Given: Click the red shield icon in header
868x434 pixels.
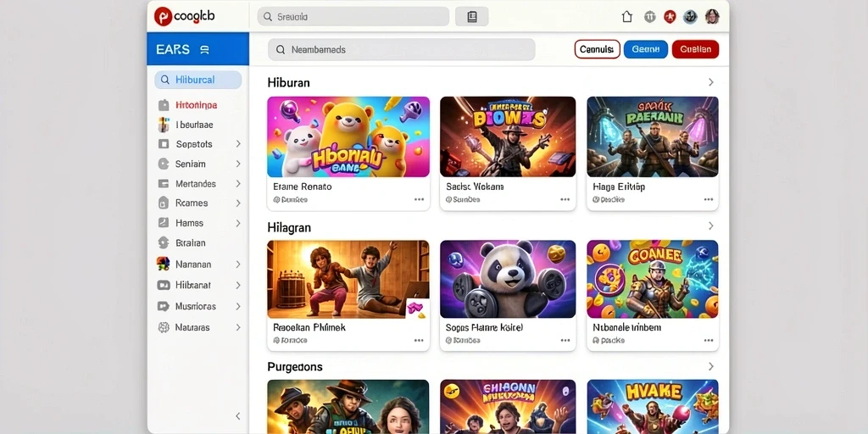Looking at the screenshot, I should (670, 17).
